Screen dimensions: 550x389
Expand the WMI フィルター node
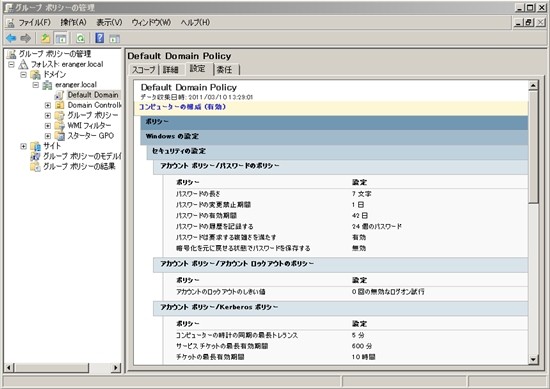coord(48,126)
